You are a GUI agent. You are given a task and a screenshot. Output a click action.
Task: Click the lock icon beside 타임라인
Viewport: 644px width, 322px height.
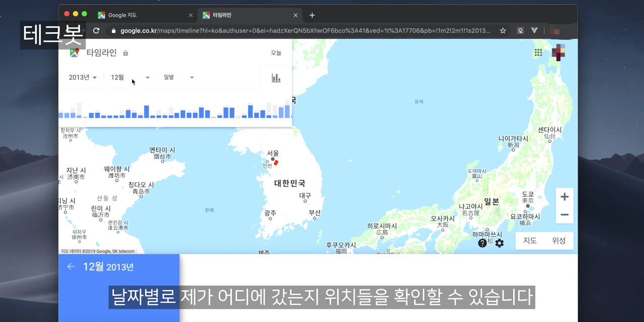125,53
